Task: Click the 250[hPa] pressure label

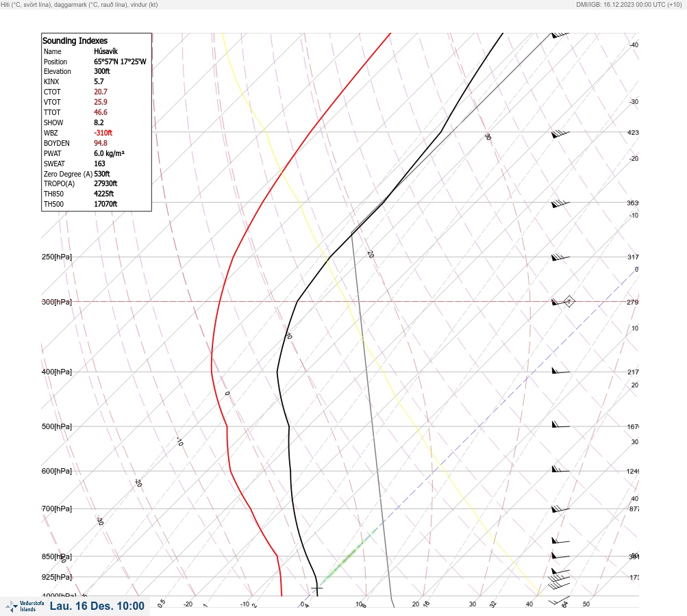Action: pos(57,257)
